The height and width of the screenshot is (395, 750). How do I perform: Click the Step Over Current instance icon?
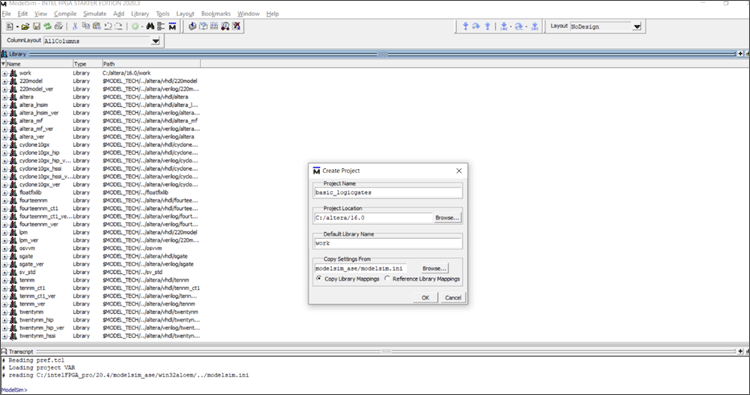click(x=518, y=26)
